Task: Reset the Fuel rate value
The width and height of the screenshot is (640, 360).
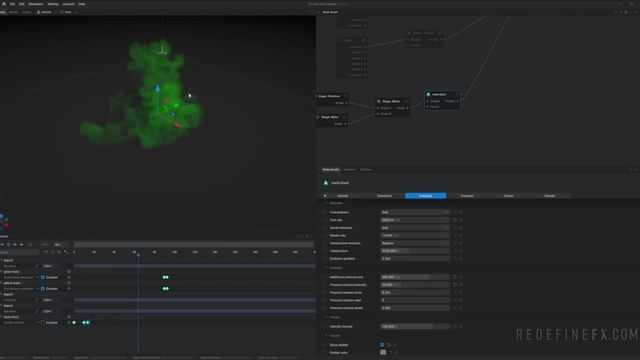Action: pos(455,220)
